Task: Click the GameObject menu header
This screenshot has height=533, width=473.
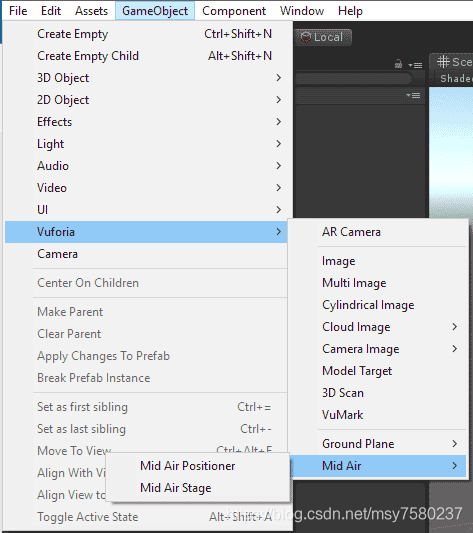Action: (155, 11)
